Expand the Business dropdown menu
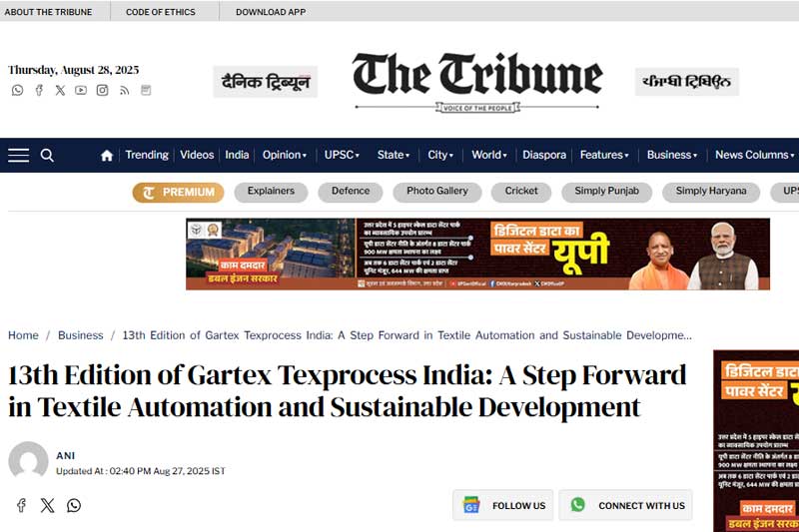The image size is (799, 532). pos(672,155)
